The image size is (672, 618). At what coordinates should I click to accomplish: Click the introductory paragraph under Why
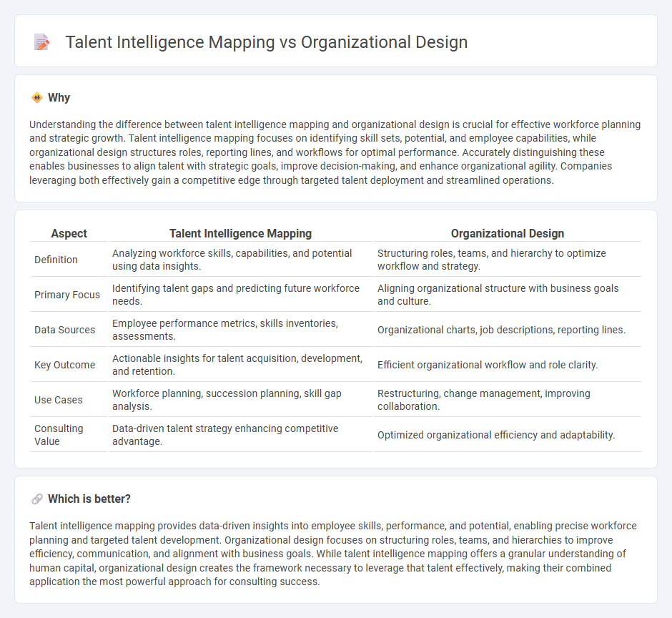(x=335, y=152)
